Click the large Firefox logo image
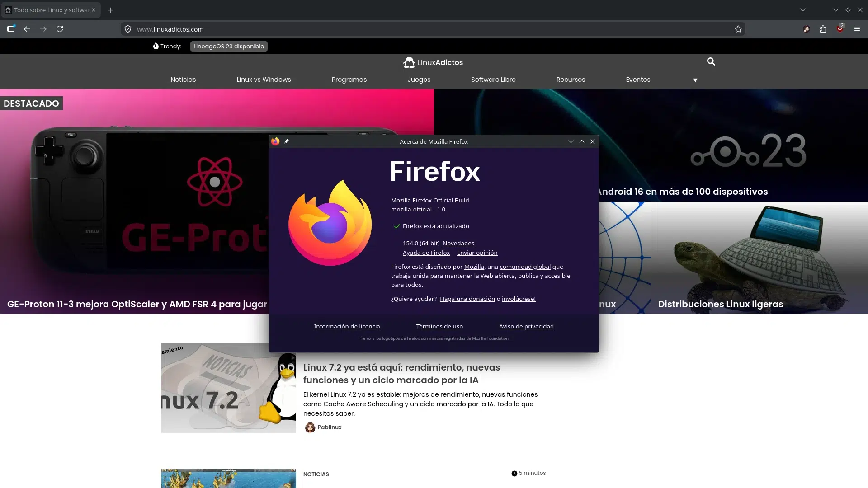Viewport: 868px width, 488px height. (x=330, y=223)
